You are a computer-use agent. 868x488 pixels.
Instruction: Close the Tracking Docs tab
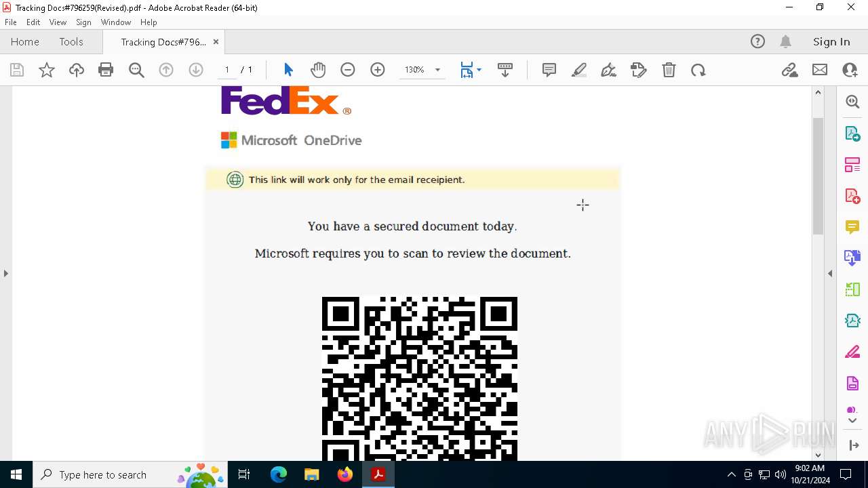coord(216,42)
